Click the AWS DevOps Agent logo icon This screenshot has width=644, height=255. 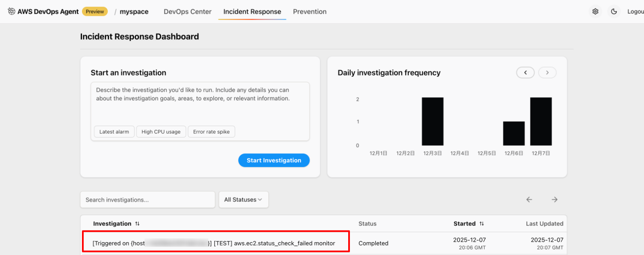coord(12,12)
